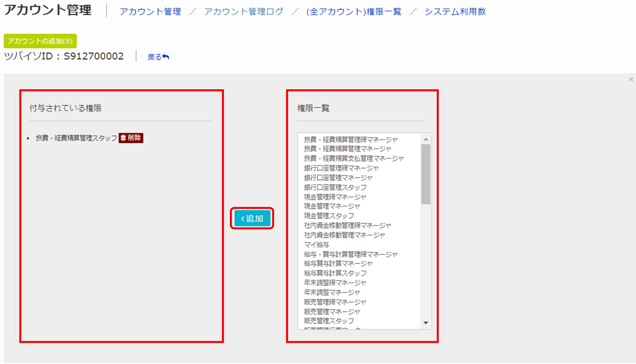This screenshot has width=636, height=364.
Task: Select 旅費・経費精算管理締マネージャ in list
Action: tap(351, 139)
